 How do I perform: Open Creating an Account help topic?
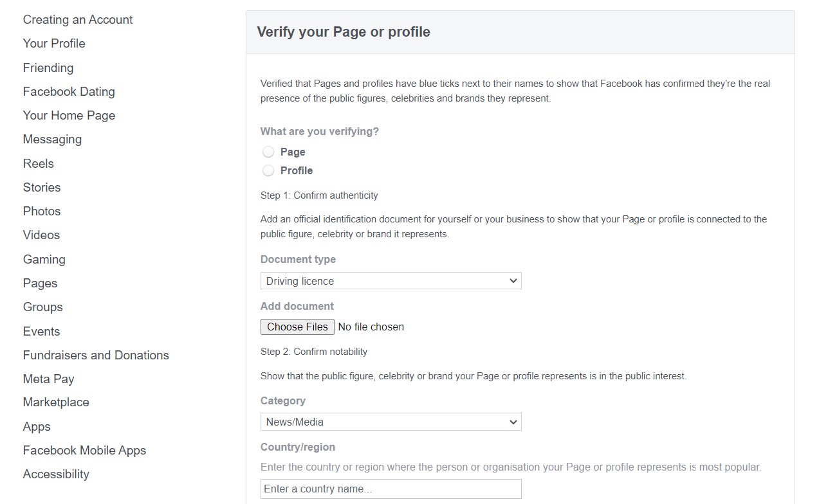[x=78, y=20]
